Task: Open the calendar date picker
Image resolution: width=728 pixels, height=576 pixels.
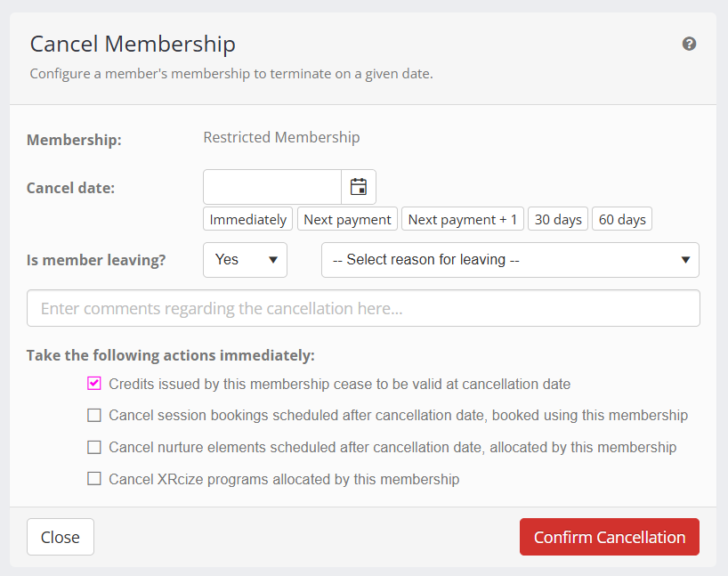Action: click(359, 187)
